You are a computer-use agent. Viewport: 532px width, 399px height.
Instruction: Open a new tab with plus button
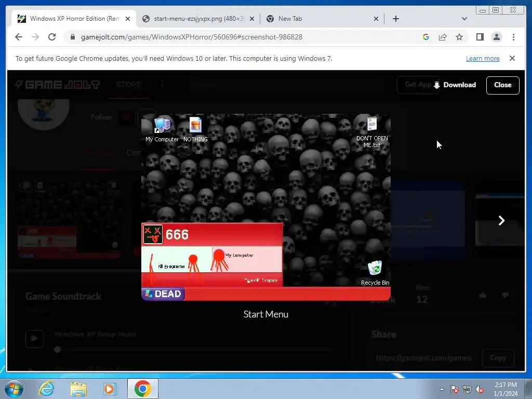tap(395, 19)
